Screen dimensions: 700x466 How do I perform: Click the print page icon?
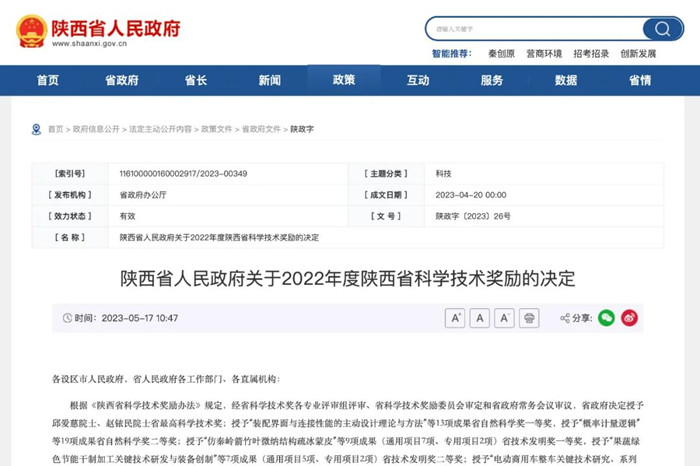(530, 318)
